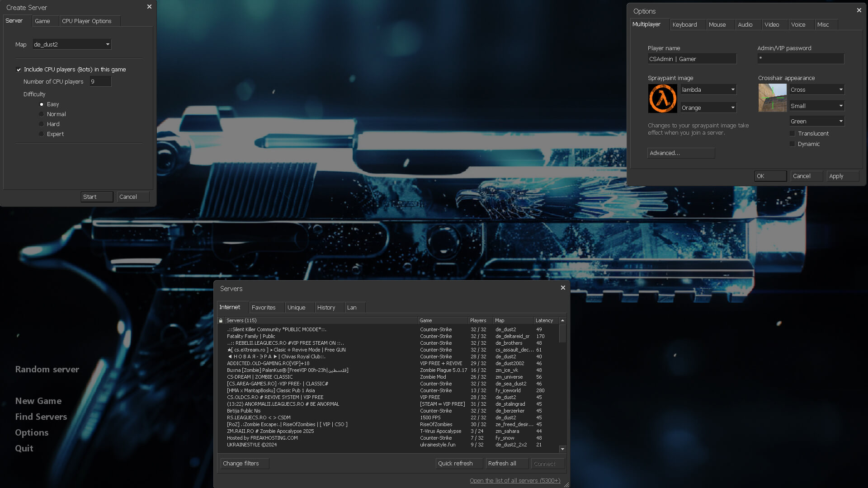Click the lambda spraypaint preview image
Viewport: 868px width, 488px height.
pos(662,99)
